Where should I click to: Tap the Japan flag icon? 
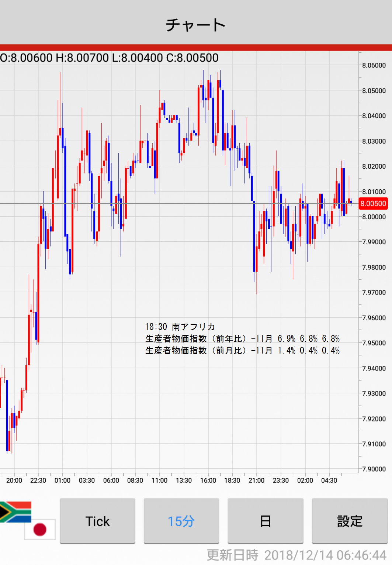(40, 529)
